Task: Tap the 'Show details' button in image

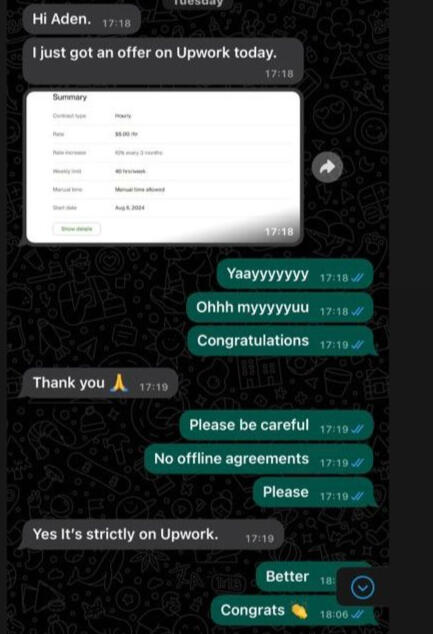Action: pos(76,229)
